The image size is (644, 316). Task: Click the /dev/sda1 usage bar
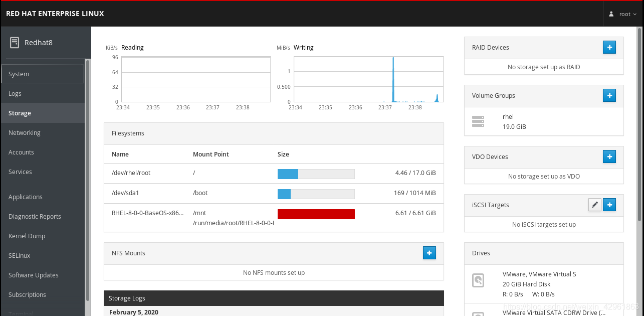point(316,194)
